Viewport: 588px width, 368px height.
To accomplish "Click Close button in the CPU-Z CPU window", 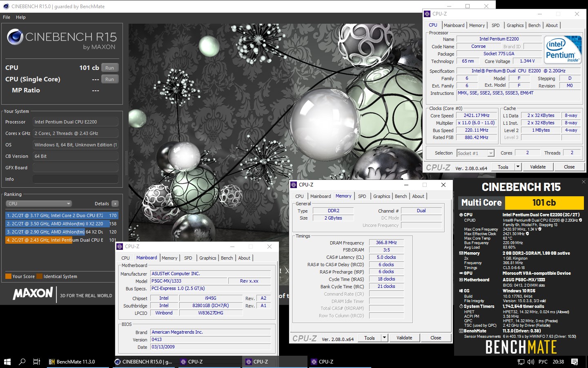I will tap(569, 167).
